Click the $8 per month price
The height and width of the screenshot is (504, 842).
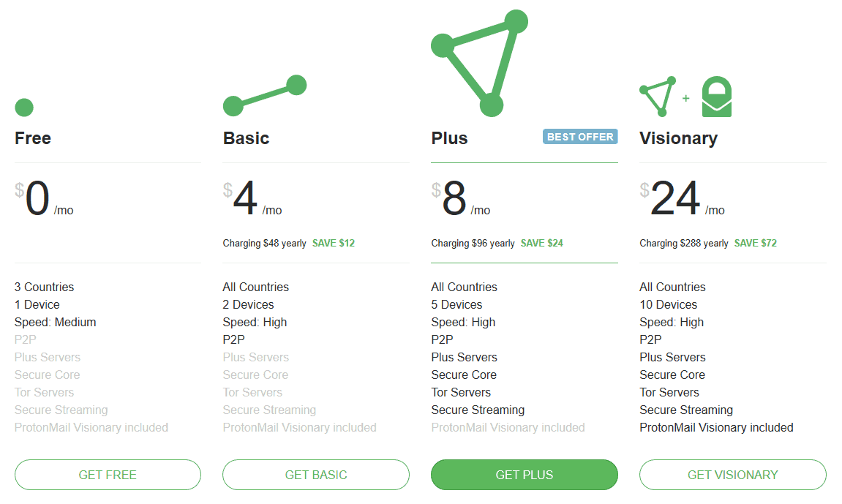(461, 198)
